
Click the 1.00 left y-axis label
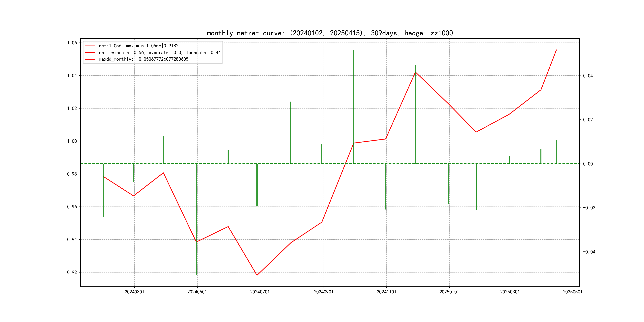coord(72,141)
